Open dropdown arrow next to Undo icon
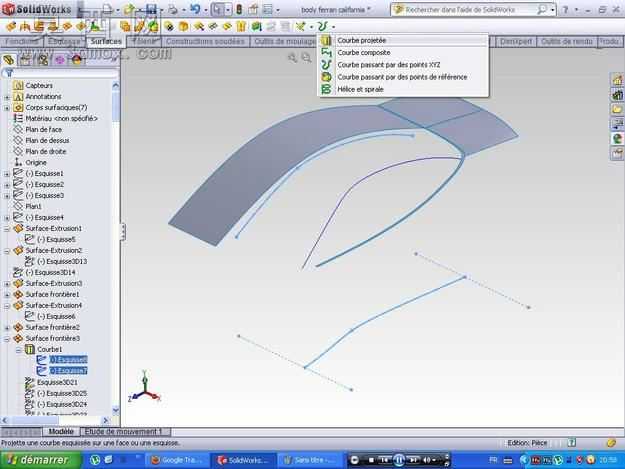The image size is (625, 469). pyautogui.click(x=205, y=10)
